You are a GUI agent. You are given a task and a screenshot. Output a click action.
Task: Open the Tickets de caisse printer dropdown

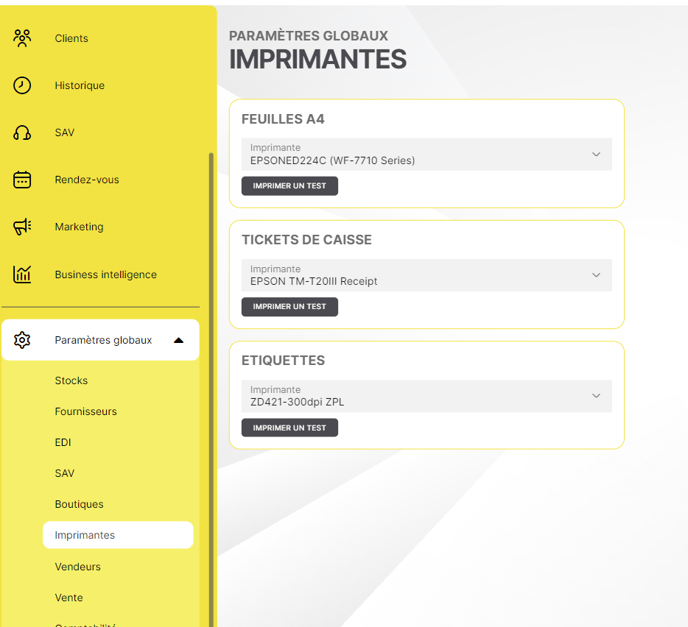[596, 275]
